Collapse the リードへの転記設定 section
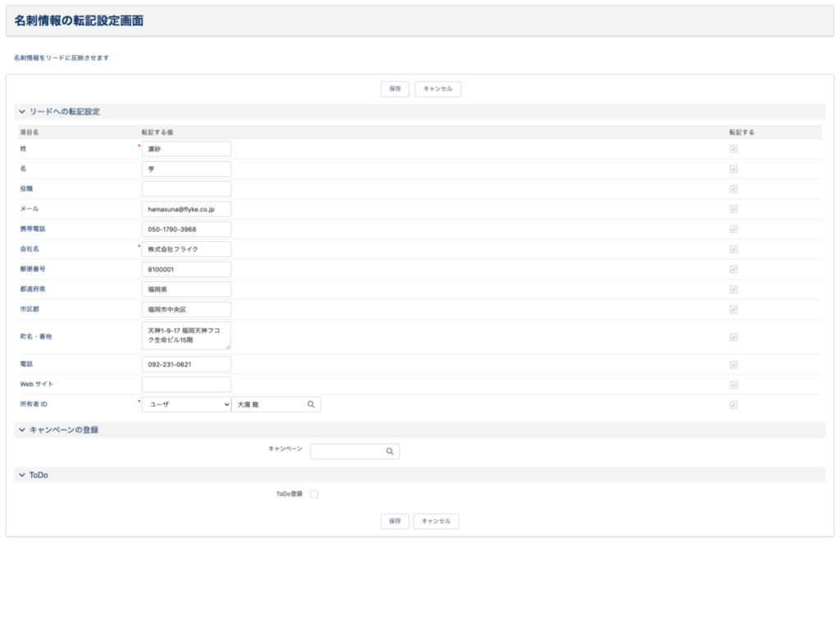840x638 pixels. [x=22, y=112]
